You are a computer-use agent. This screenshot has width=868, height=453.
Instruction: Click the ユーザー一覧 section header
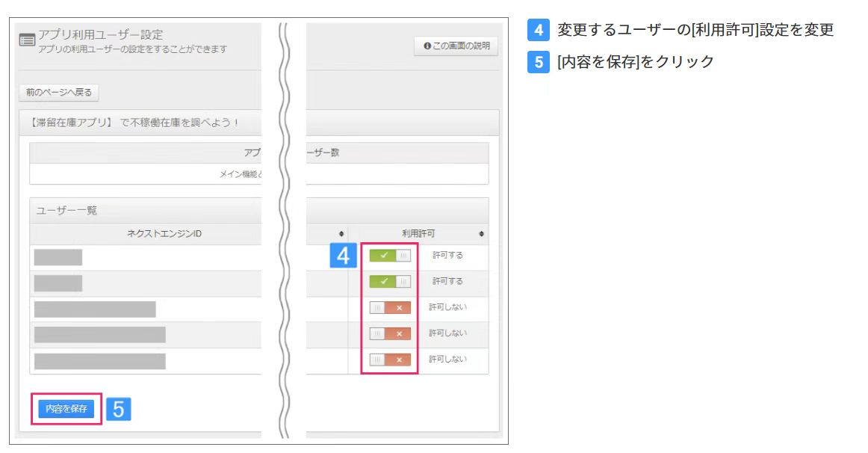67,210
